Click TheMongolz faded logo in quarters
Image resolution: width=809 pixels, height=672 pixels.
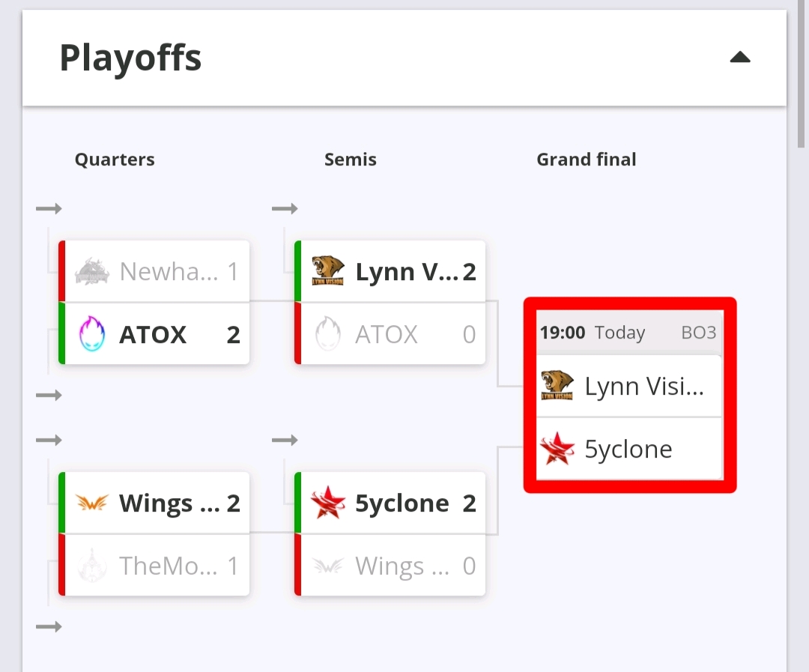click(x=92, y=566)
